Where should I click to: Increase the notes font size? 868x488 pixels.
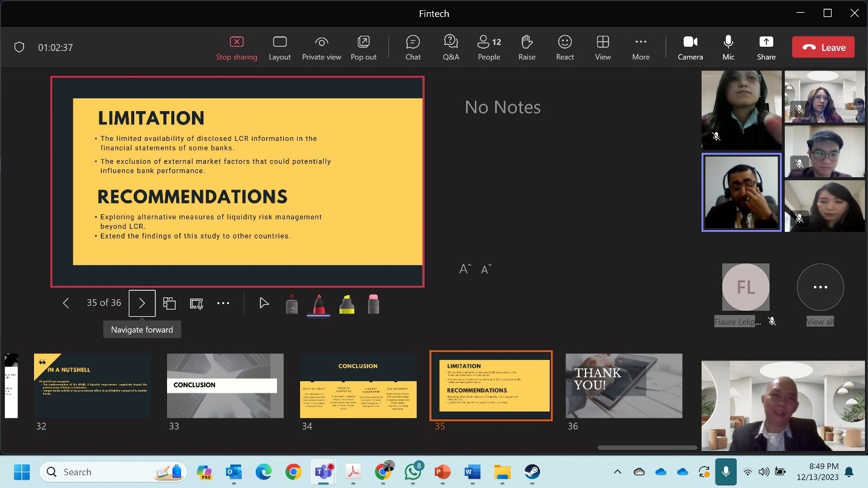tap(465, 269)
